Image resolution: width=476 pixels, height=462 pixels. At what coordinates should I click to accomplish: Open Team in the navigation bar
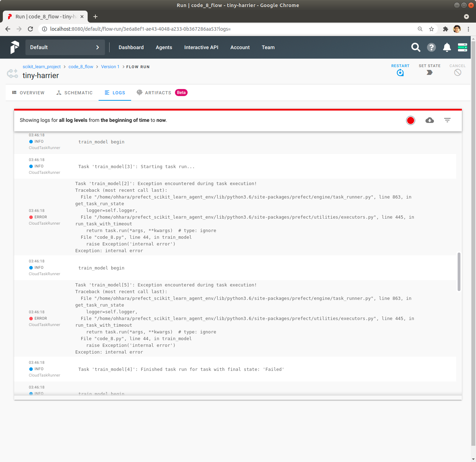click(x=268, y=47)
